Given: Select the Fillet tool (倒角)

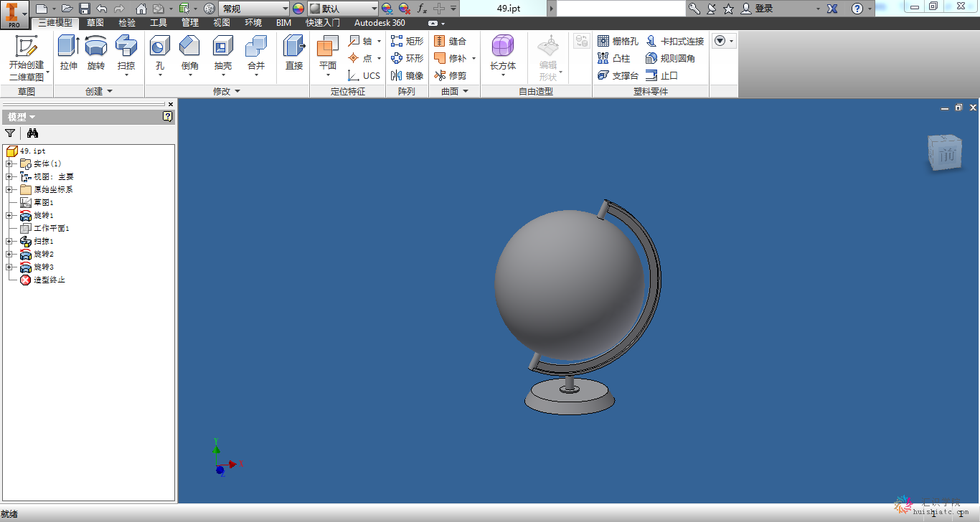Looking at the screenshot, I should tap(190, 55).
